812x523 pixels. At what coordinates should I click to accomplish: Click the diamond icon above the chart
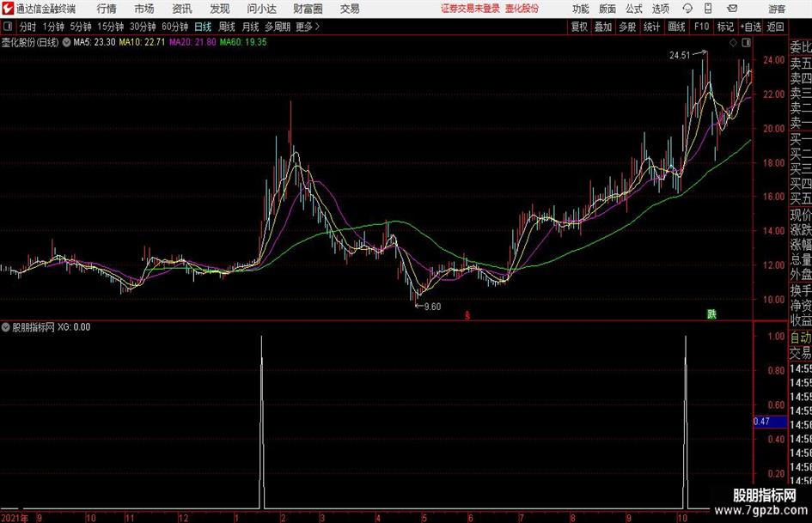point(733,43)
